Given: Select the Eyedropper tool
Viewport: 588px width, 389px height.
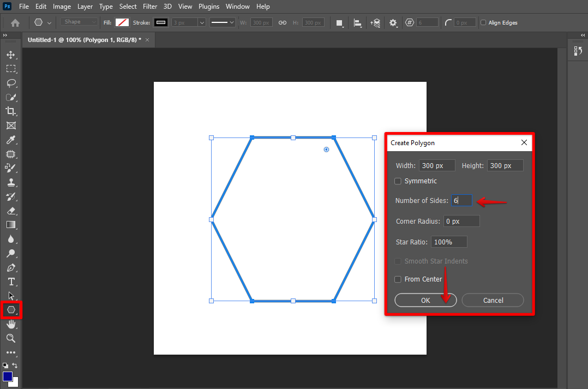Looking at the screenshot, I should [x=10, y=140].
